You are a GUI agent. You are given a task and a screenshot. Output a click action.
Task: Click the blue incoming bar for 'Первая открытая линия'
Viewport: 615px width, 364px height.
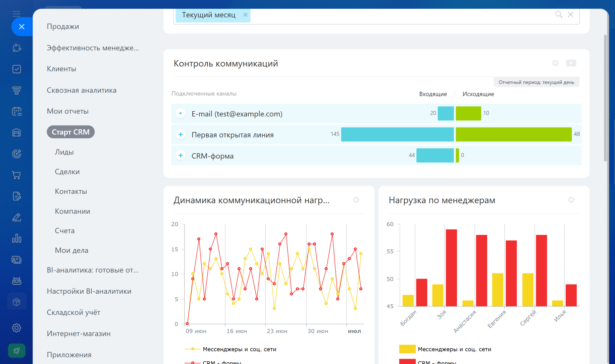click(398, 134)
